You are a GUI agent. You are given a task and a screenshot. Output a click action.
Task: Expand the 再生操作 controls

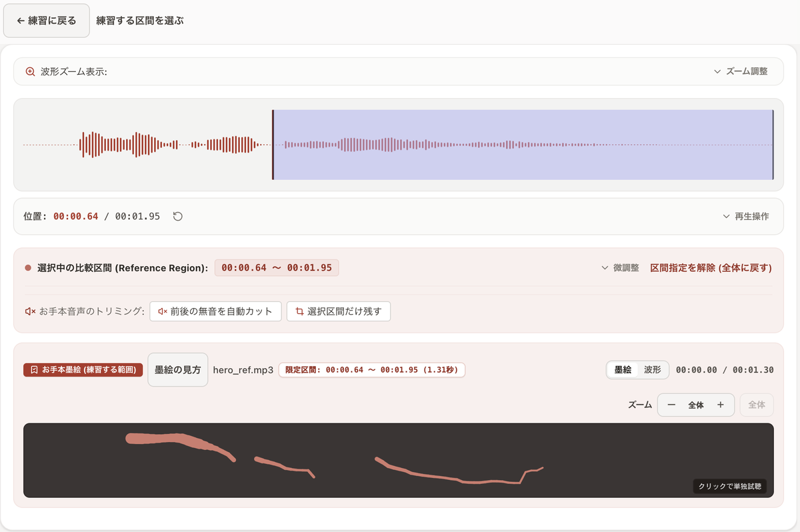(745, 217)
